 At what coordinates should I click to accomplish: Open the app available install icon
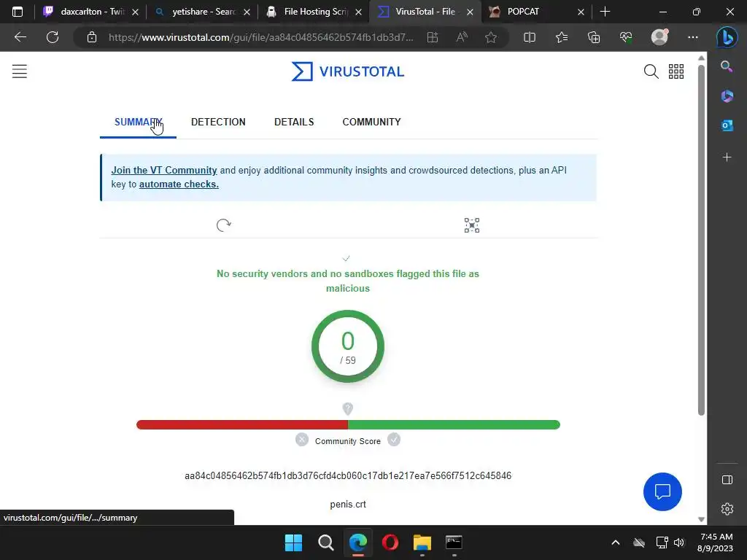[433, 37]
